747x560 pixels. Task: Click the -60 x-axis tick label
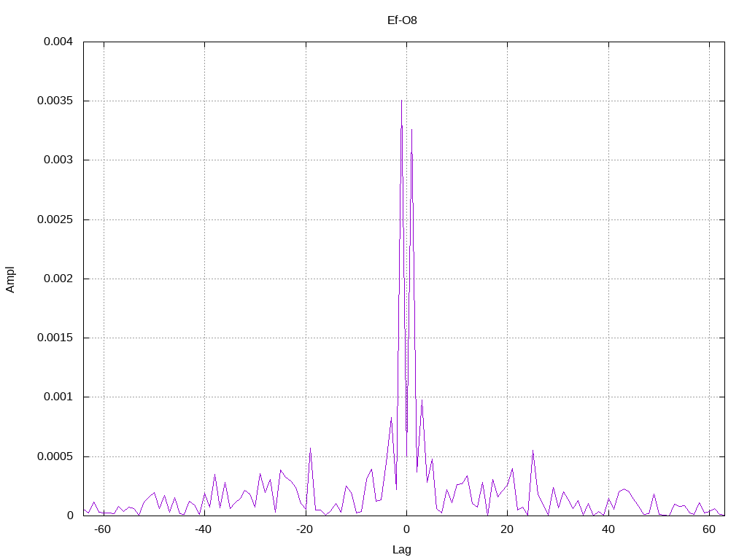pos(102,529)
